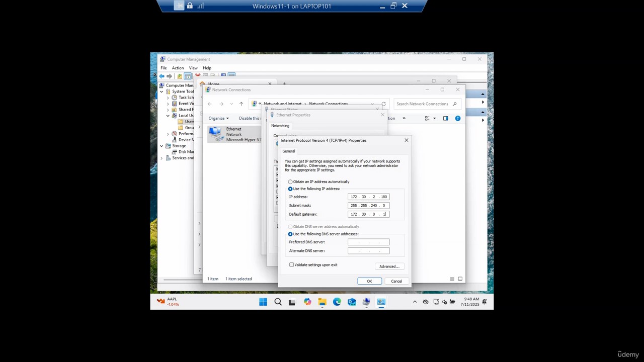644x362 pixels.
Task: Toggle the preview pane icon
Action: click(445, 118)
